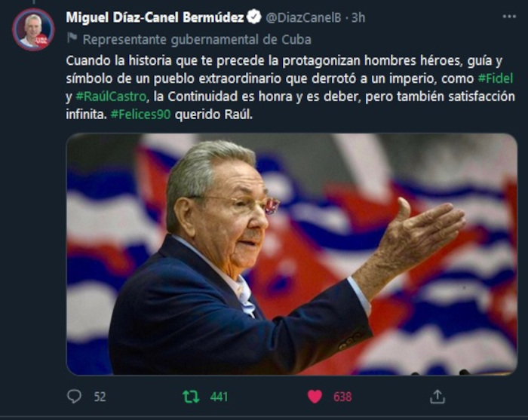This screenshot has width=528, height=420.
Task: Click the tweet text body
Action: tap(290, 87)
